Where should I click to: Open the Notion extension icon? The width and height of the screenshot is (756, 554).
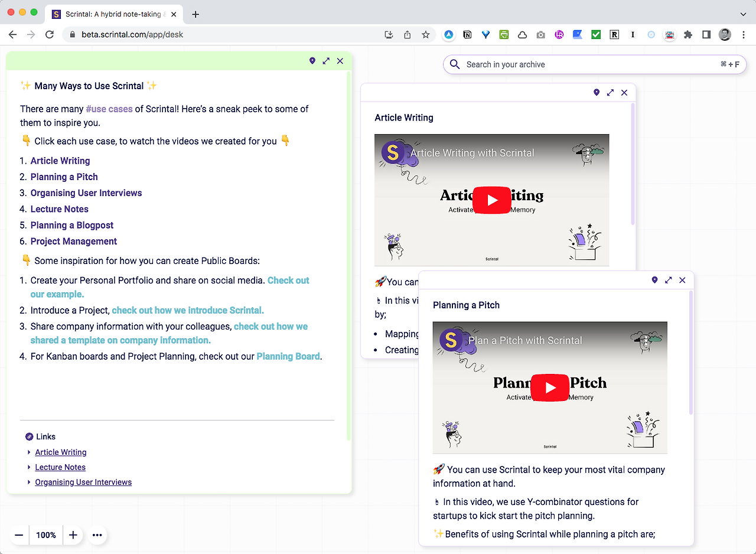pos(467,35)
